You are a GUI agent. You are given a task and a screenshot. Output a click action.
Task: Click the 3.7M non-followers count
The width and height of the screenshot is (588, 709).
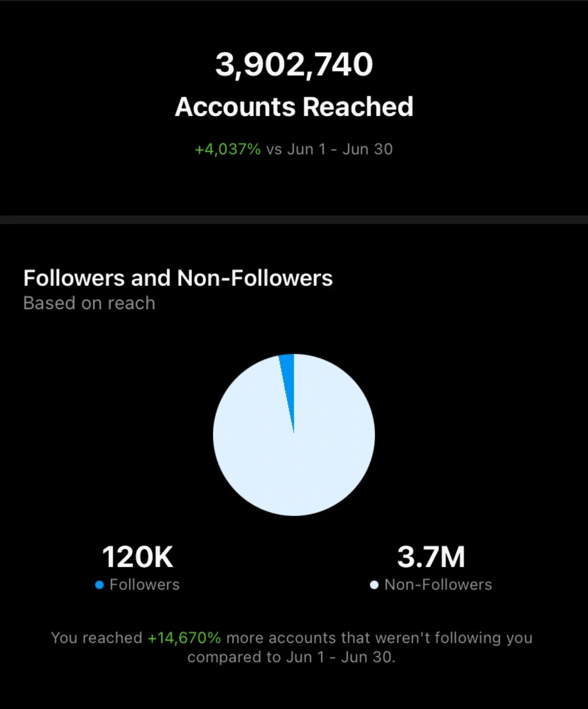click(431, 557)
